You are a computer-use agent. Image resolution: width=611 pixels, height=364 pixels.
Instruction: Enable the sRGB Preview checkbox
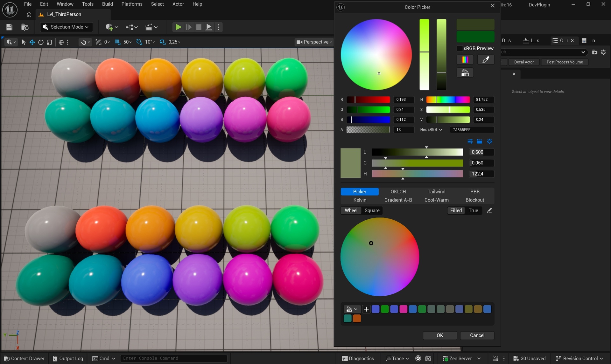click(460, 48)
